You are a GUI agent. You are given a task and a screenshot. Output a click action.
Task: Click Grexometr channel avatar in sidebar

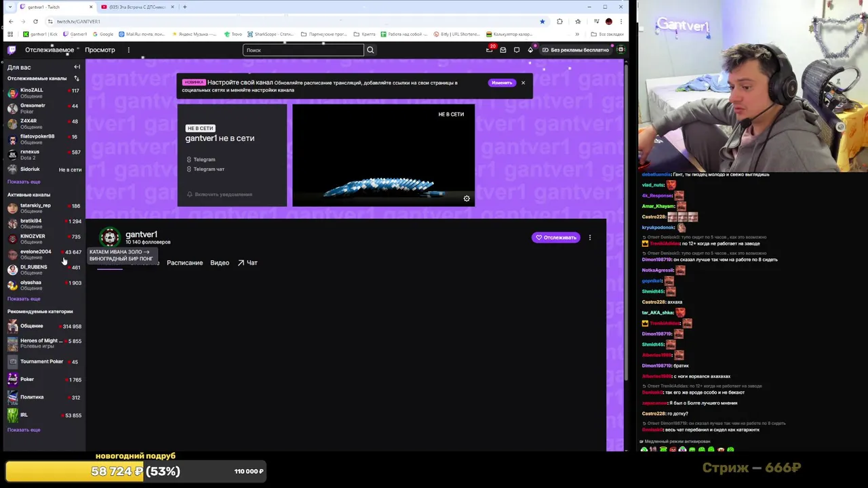[12, 108]
